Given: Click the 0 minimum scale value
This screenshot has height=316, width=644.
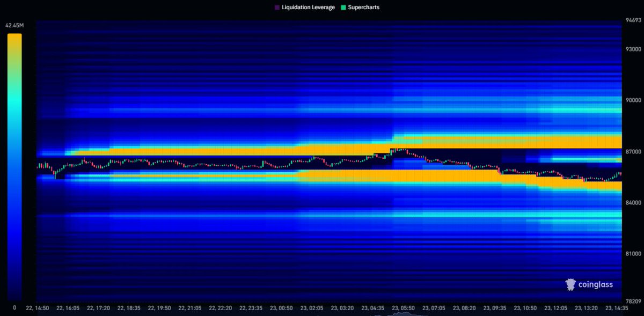Looking at the screenshot, I should click(x=14, y=308).
